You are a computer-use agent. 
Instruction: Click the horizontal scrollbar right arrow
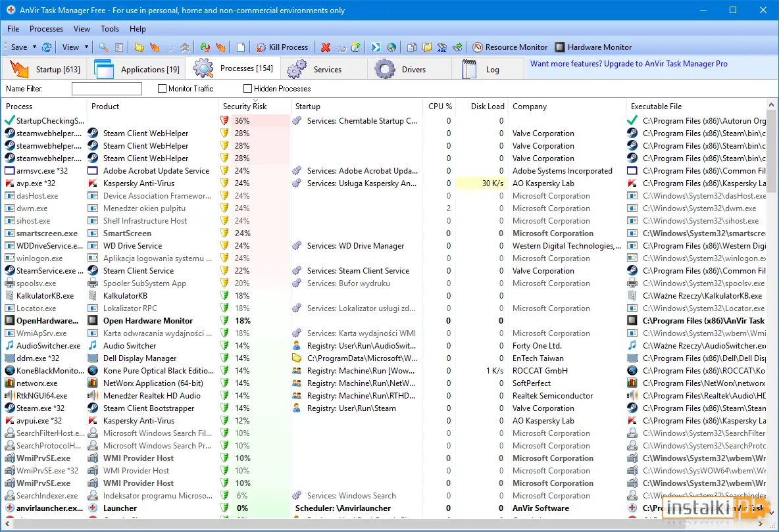[x=761, y=523]
